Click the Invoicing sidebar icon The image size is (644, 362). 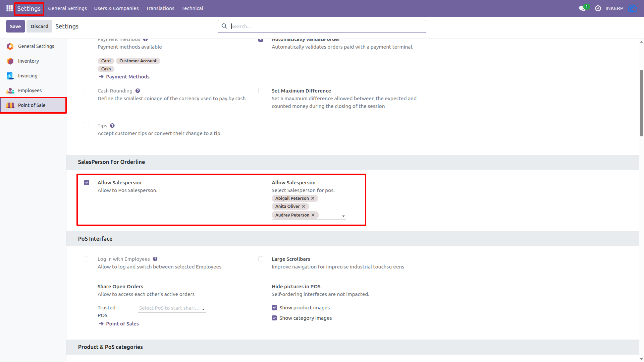coord(10,76)
